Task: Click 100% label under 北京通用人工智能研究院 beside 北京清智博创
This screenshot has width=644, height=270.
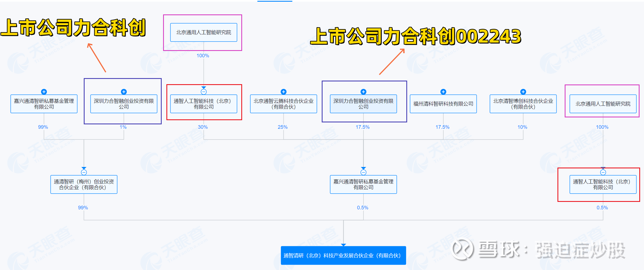Action: (x=602, y=127)
